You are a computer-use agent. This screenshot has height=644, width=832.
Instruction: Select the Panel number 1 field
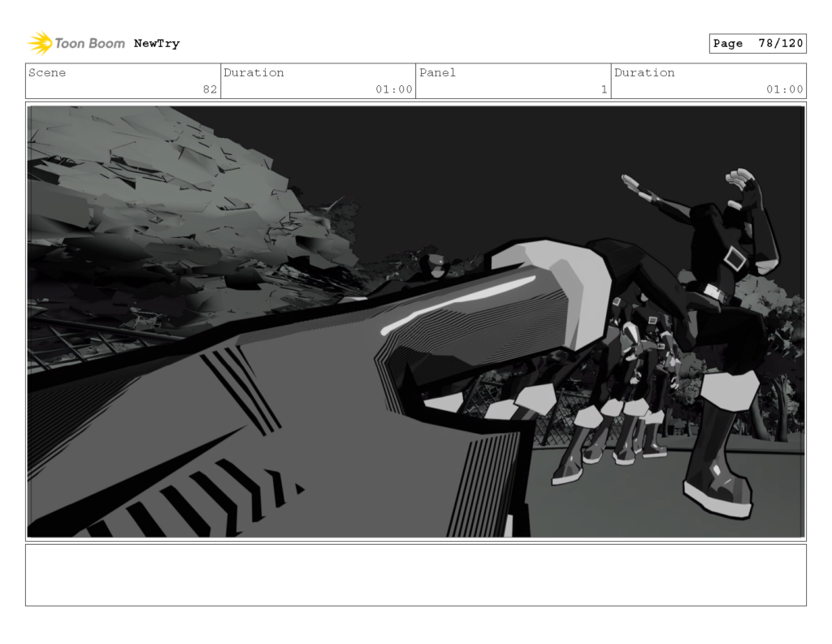603,89
